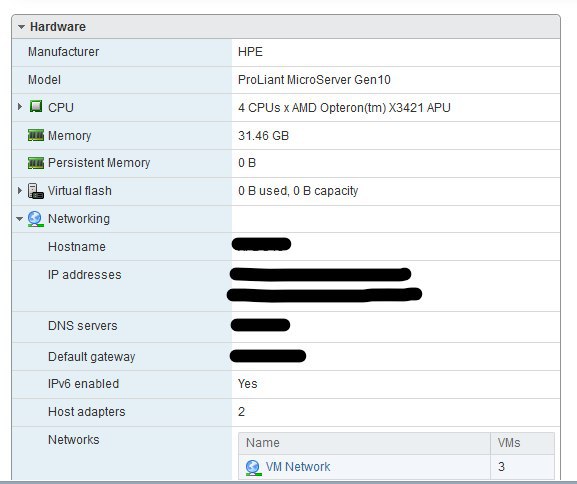577x484 pixels.
Task: Click the Networking globe icon
Action: pos(35,219)
